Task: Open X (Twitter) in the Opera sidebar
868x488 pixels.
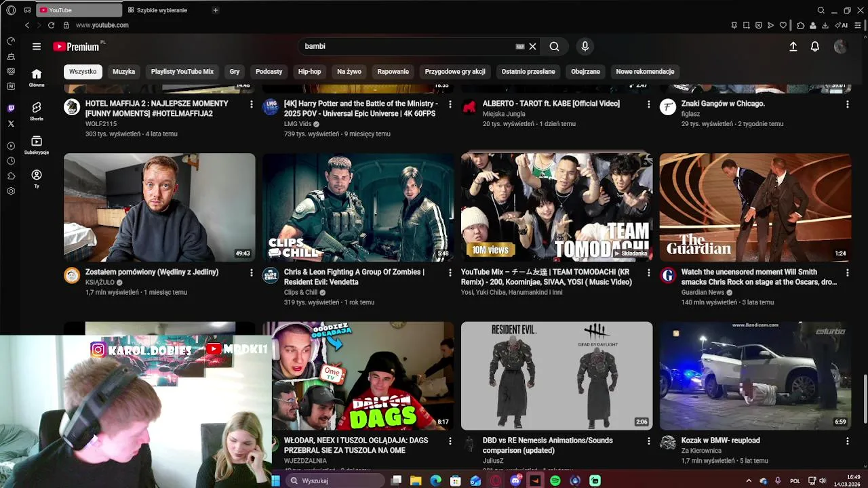Action: point(11,123)
